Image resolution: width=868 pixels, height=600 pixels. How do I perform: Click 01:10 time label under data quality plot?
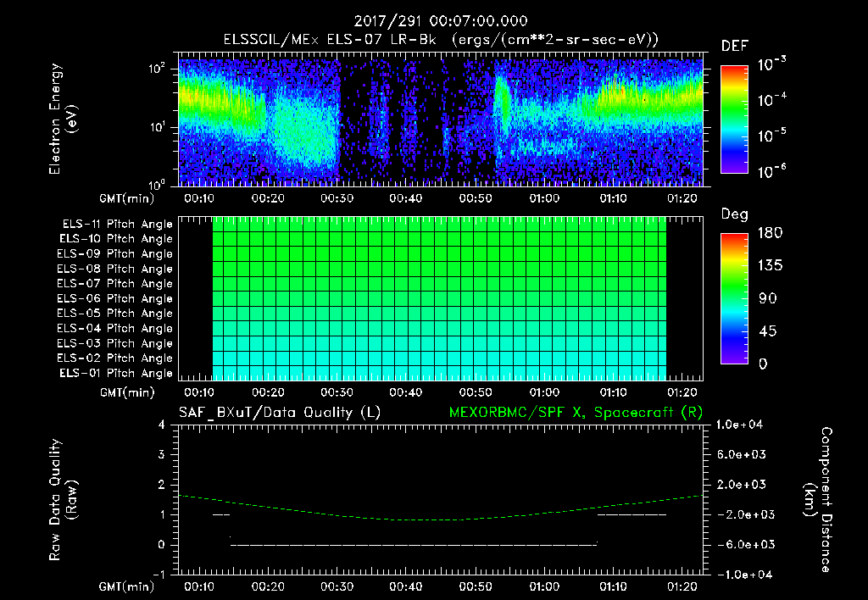click(614, 586)
